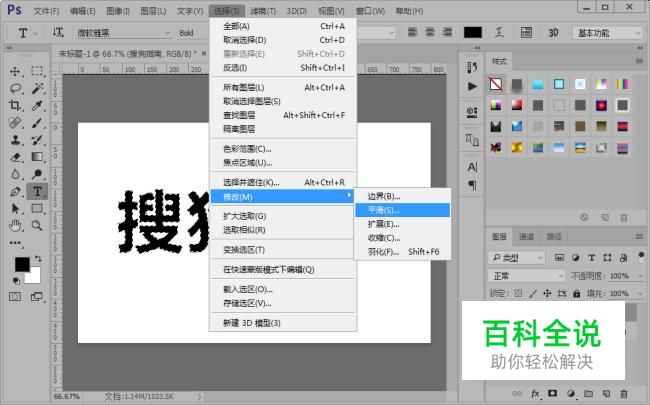Choose 扩展(E)... in the submenu
The width and height of the screenshot is (650, 405).
402,224
